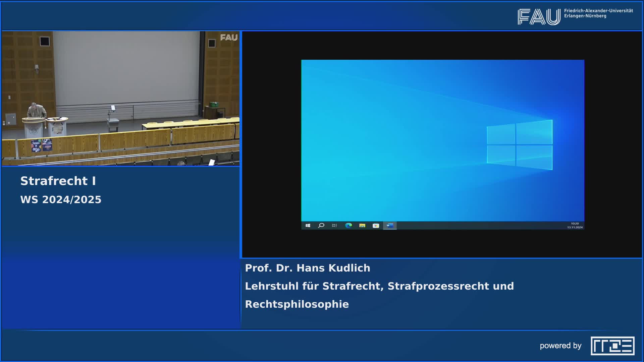This screenshot has height=362, width=644.
Task: Select the Windows Search magnifier icon
Action: [321, 225]
